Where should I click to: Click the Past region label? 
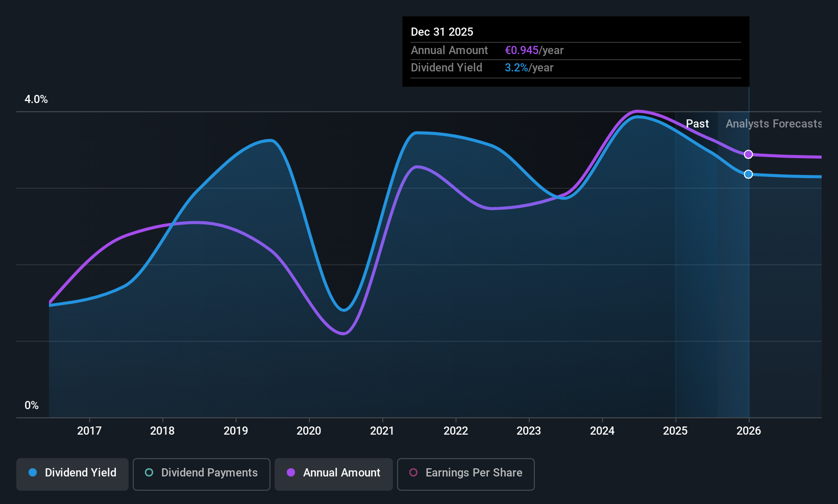[x=697, y=124]
